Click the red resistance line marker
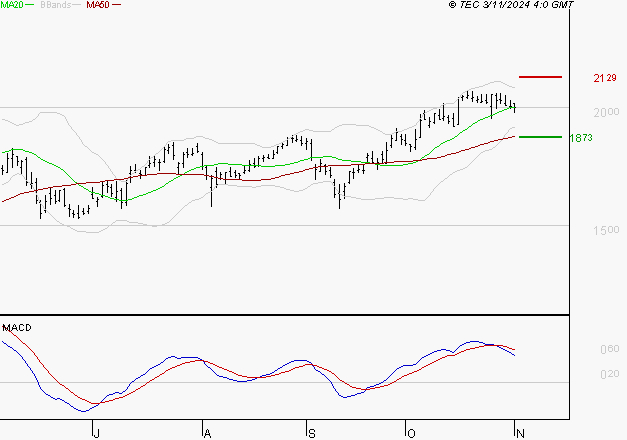The width and height of the screenshot is (627, 440). click(540, 77)
